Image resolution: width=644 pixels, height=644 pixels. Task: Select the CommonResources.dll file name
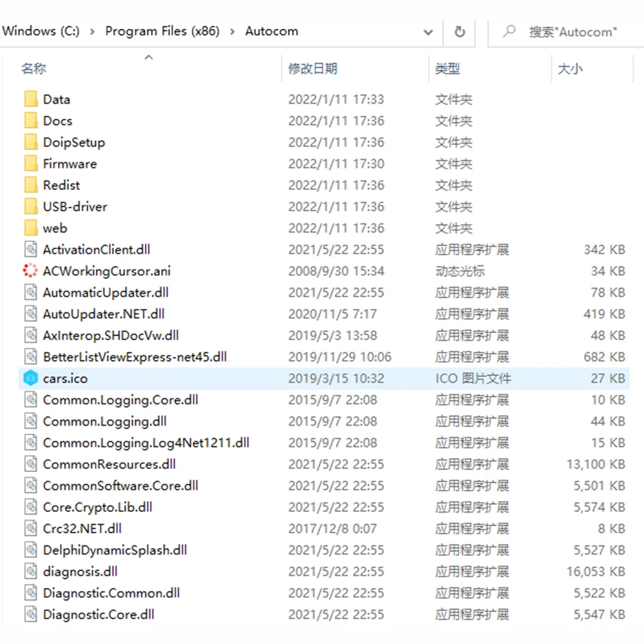109,464
